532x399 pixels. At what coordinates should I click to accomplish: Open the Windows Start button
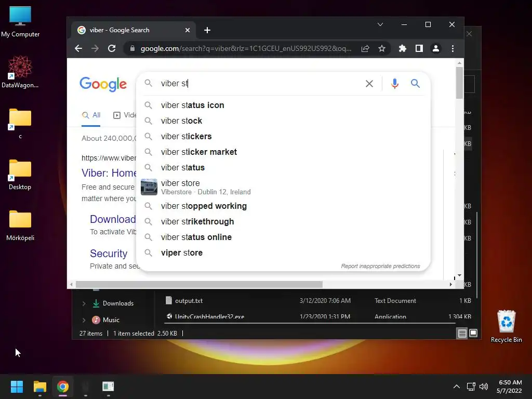click(x=17, y=387)
